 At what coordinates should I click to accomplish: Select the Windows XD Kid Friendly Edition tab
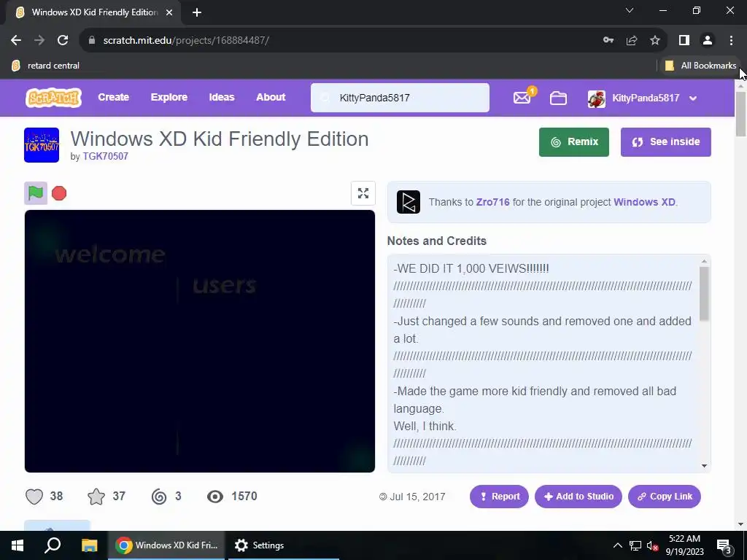pos(93,13)
